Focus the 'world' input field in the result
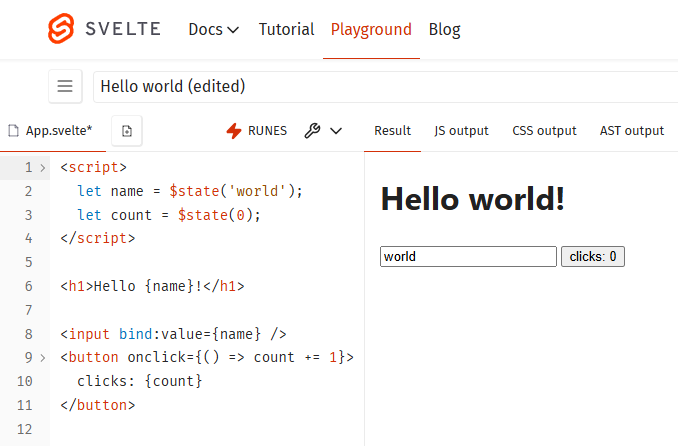Image resolution: width=678 pixels, height=446 pixels. pos(468,257)
